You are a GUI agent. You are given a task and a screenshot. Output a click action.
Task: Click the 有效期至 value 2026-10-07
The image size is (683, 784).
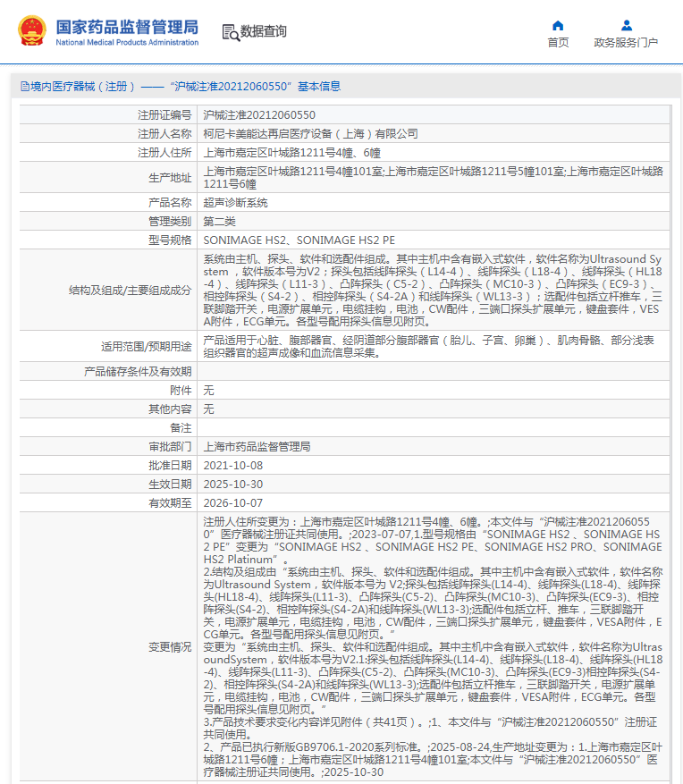[233, 502]
